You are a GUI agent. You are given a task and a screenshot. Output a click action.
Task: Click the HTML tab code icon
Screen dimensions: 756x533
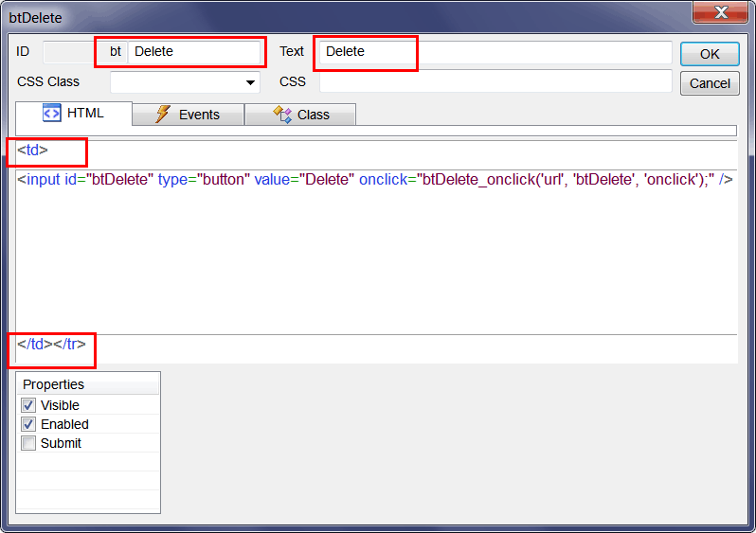click(x=51, y=114)
